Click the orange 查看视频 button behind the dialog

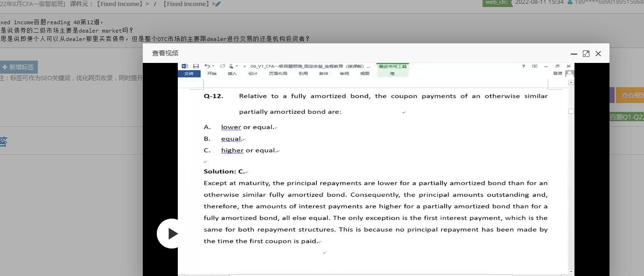[x=630, y=95]
